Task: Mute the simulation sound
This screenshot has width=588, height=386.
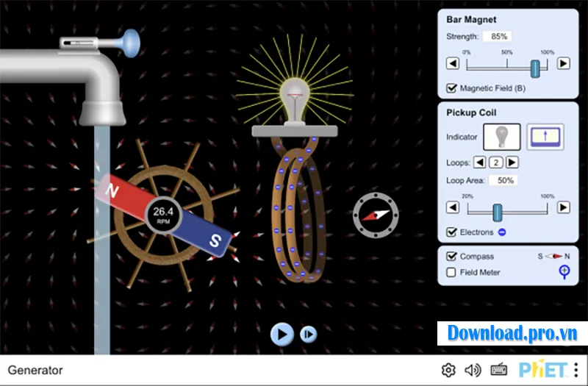Action: click(x=473, y=371)
